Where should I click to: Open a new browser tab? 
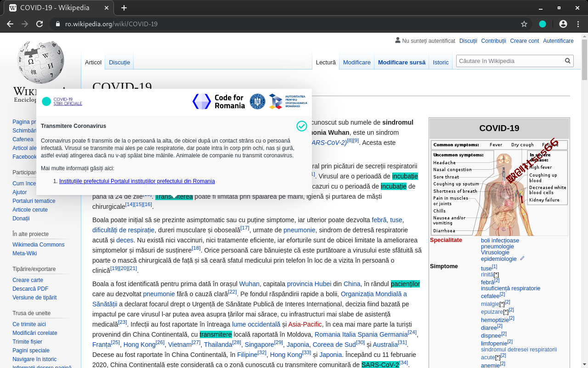[124, 8]
